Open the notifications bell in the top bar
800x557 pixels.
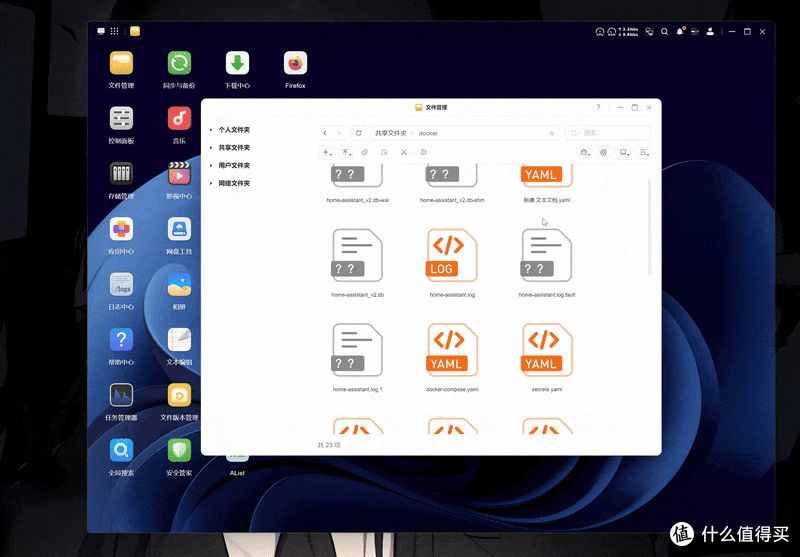[680, 31]
